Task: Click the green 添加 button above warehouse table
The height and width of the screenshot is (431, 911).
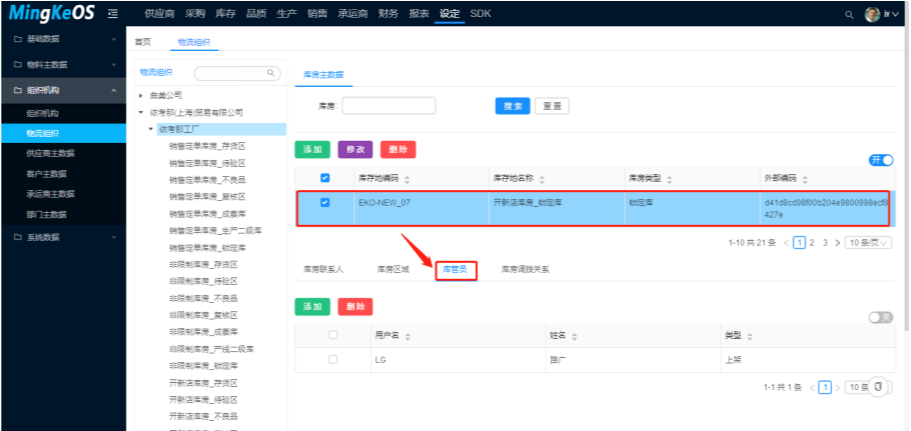Action: [x=313, y=149]
